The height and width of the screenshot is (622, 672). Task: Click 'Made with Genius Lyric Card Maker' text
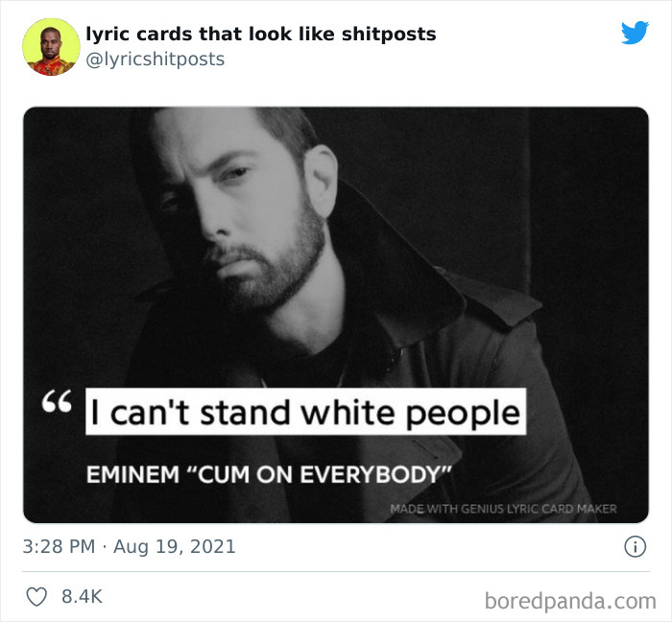503,509
